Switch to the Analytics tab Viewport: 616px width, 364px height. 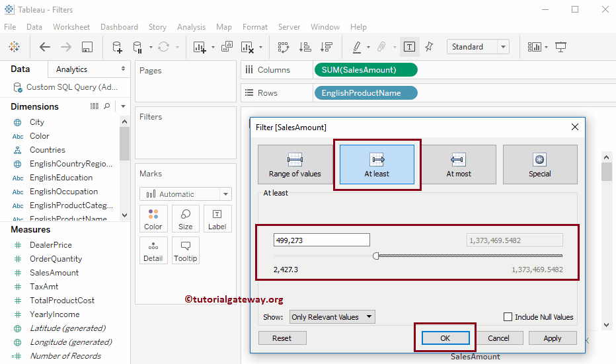[72, 69]
